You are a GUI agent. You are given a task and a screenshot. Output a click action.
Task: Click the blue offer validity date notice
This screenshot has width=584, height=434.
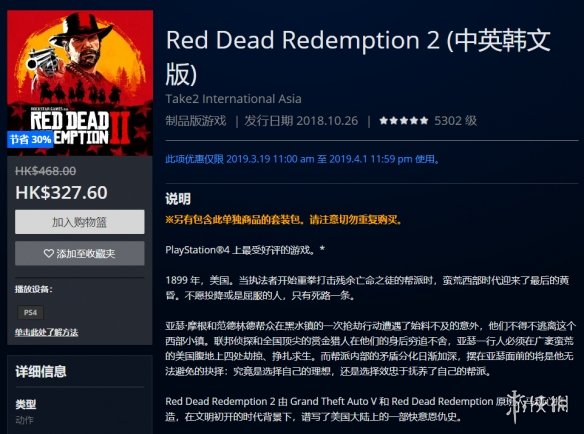(x=302, y=159)
